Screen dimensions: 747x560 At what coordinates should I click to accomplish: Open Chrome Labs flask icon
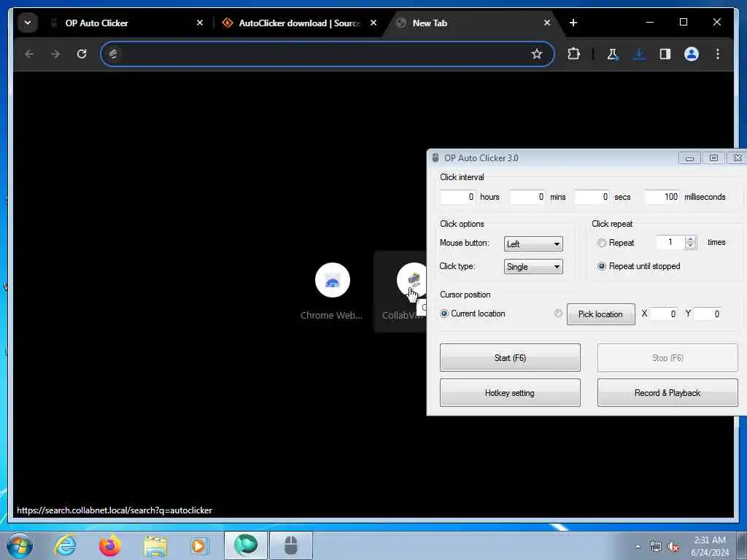click(x=613, y=54)
